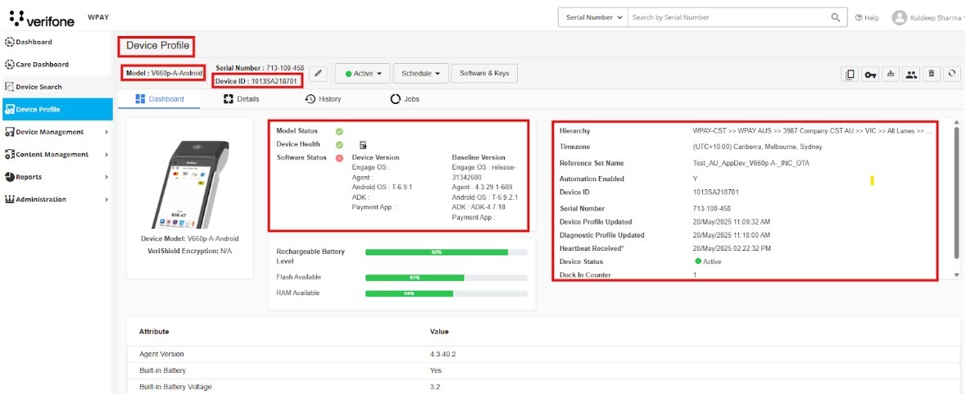Select Device Profile in the sidebar
Screen dimensions: 980x413
pos(57,109)
